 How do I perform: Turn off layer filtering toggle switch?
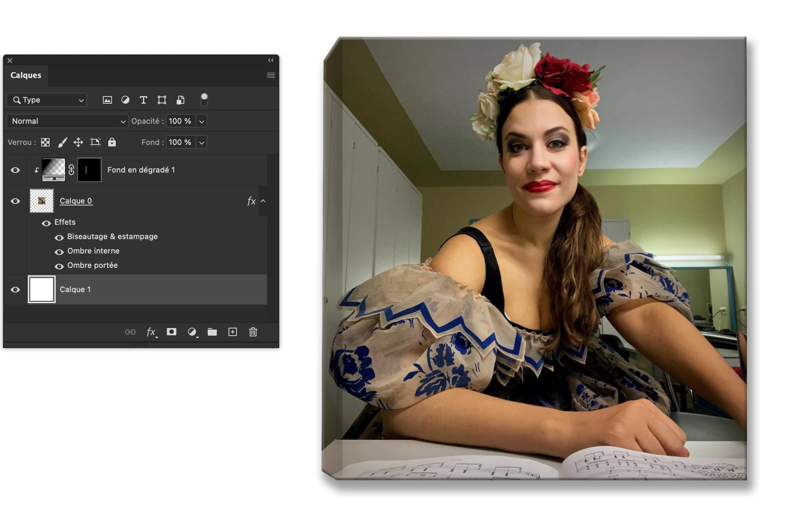pos(204,100)
